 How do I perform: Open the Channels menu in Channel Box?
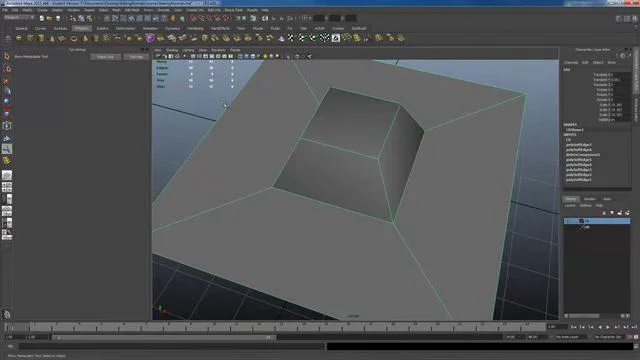571,62
